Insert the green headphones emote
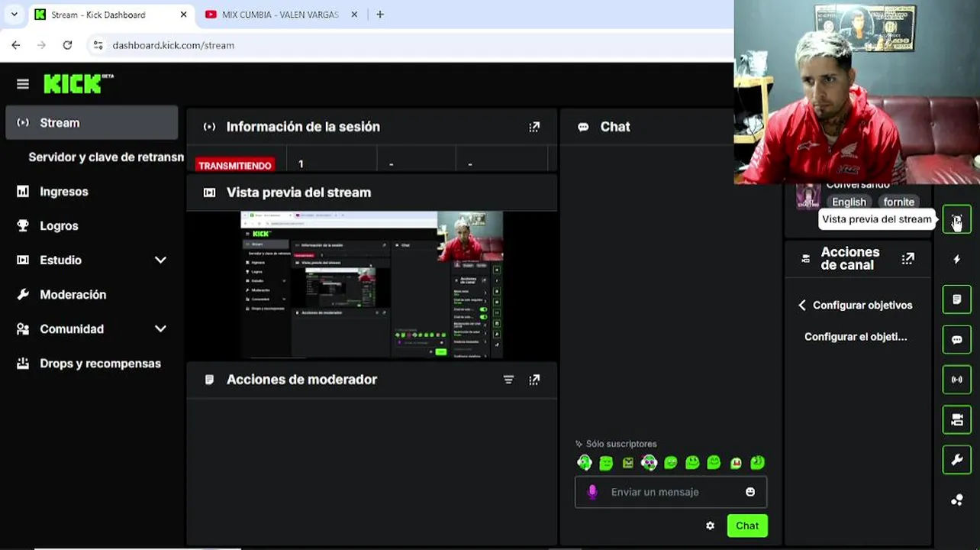Screen dimensions: 980x550 pos(584,462)
